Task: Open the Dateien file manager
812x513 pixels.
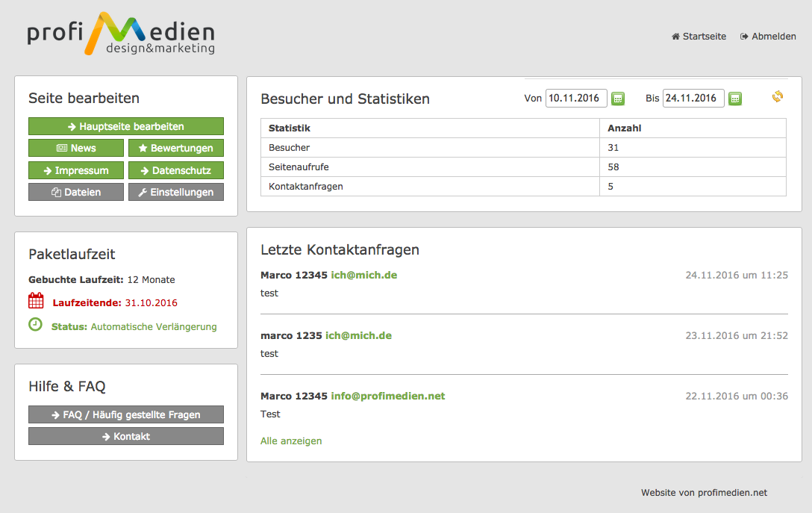Action: pos(76,192)
